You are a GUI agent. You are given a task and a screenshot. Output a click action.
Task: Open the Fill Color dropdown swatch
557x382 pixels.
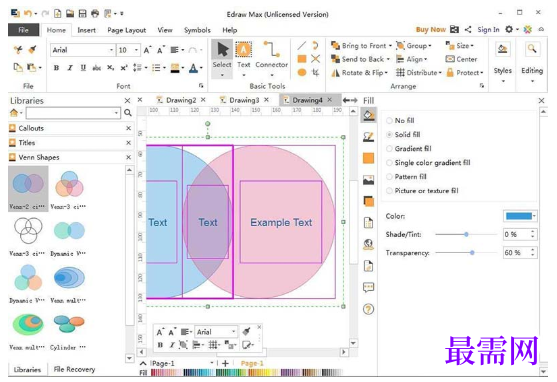coord(520,216)
